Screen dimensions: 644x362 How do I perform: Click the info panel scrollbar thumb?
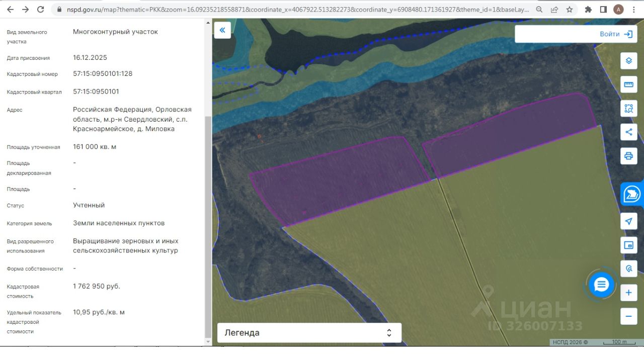point(209,226)
